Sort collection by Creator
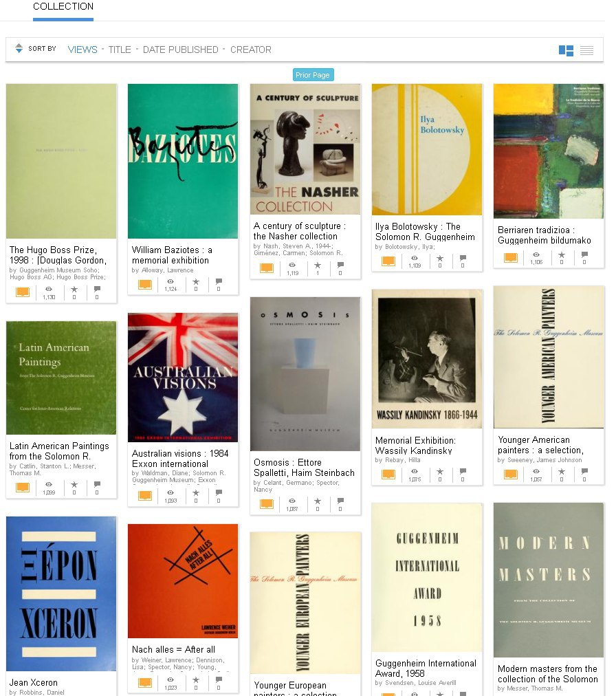 click(x=251, y=50)
